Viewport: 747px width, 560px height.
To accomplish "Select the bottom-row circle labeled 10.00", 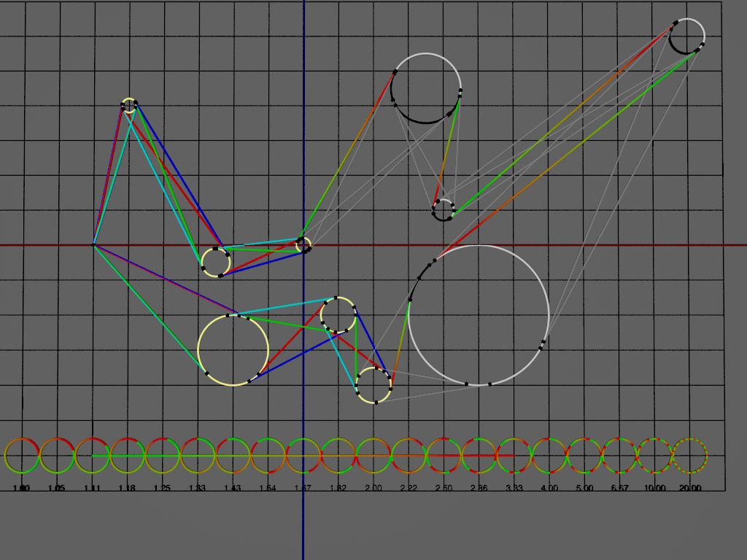I will (x=654, y=456).
